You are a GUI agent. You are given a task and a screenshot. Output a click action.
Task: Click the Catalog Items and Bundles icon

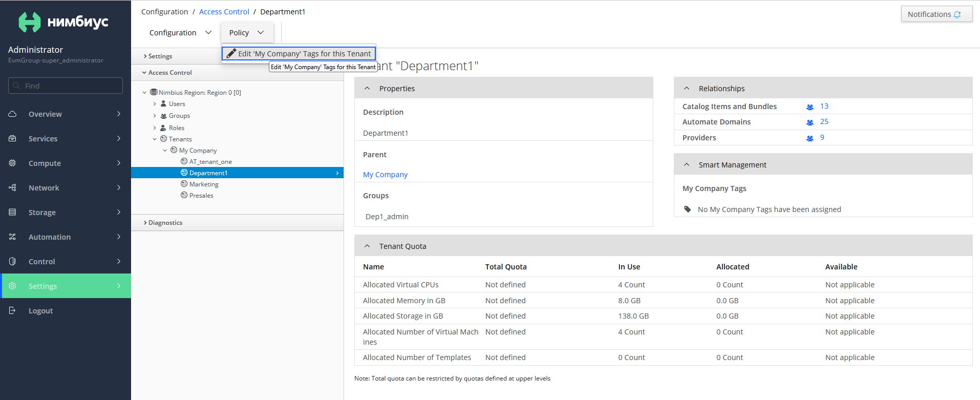coord(810,107)
